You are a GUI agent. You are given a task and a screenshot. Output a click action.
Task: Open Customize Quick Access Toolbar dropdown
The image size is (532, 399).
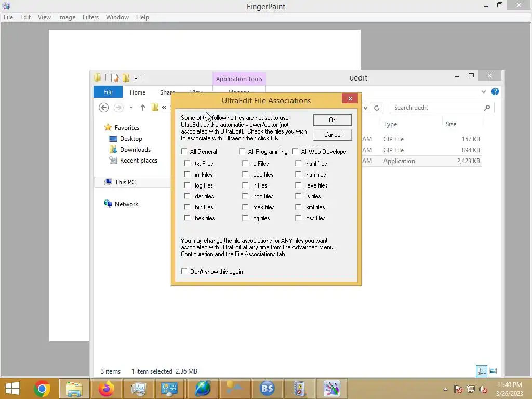[x=136, y=78]
